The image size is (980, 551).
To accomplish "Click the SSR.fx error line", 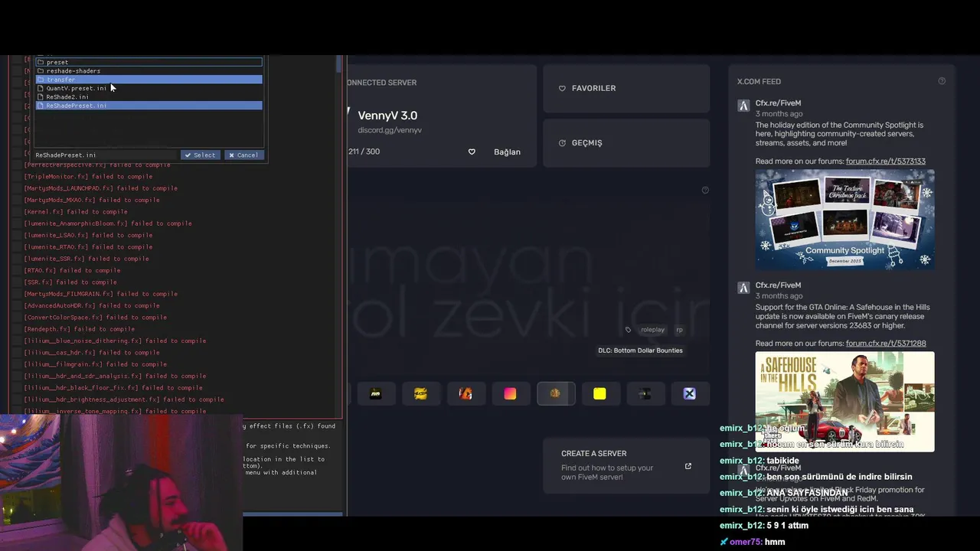I will coord(70,282).
